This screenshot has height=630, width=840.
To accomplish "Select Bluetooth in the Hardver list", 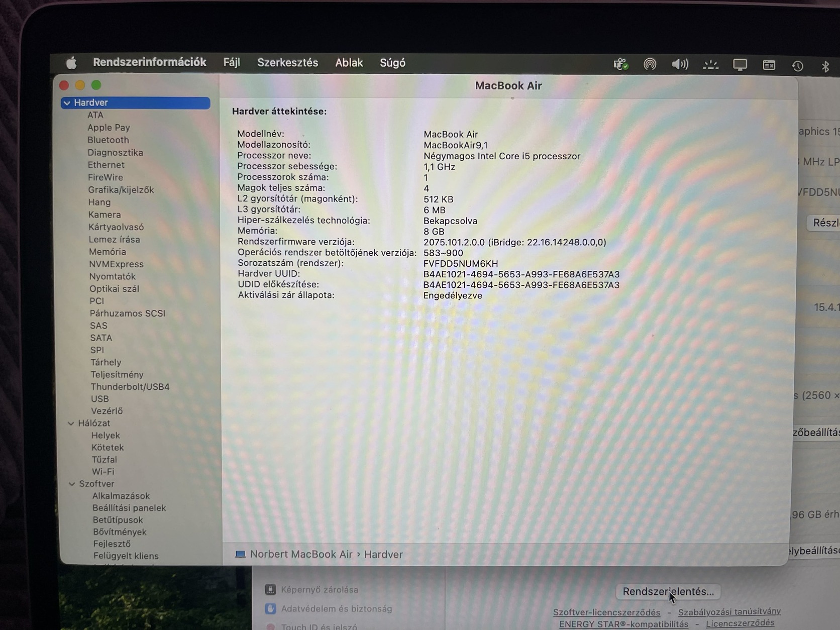I will 108,140.
